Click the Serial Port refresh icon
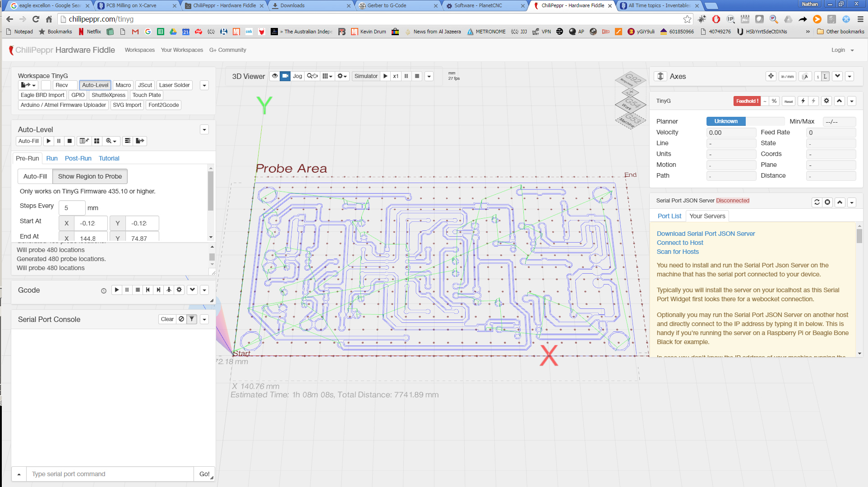The width and height of the screenshot is (868, 487). click(x=817, y=202)
